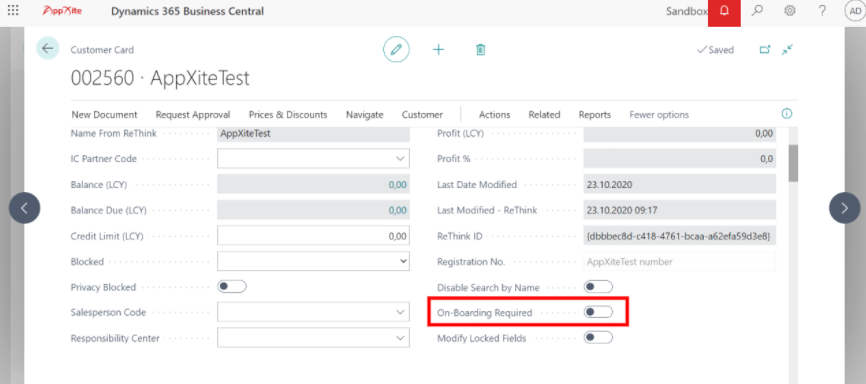
Task: Toggle the Modify Locked Fields switch
Action: tap(598, 338)
